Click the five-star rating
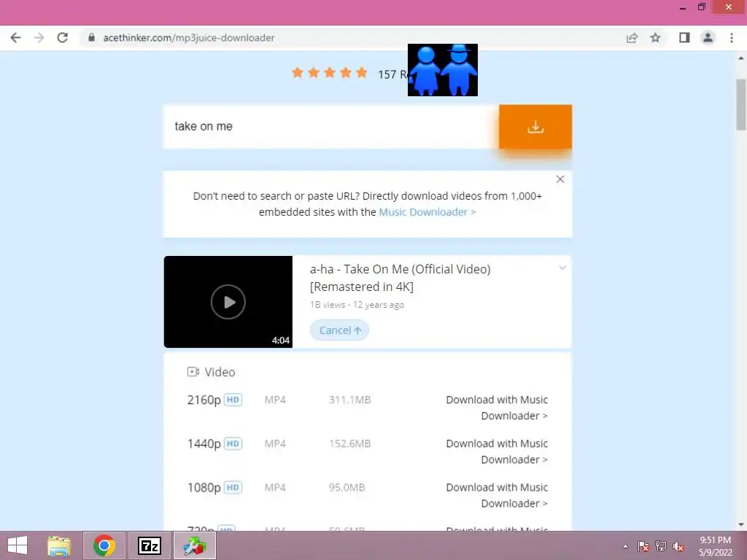Image resolution: width=747 pixels, height=560 pixels. pyautogui.click(x=330, y=73)
